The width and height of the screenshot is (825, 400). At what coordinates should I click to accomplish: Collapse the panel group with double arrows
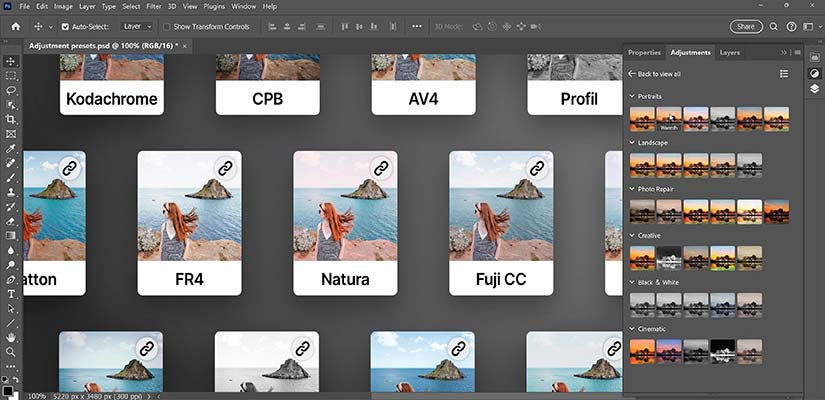click(784, 53)
